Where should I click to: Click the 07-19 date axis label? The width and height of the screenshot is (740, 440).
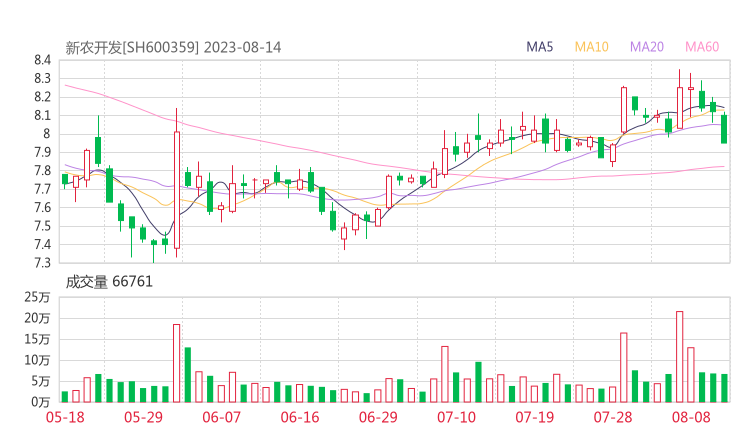[x=534, y=417]
